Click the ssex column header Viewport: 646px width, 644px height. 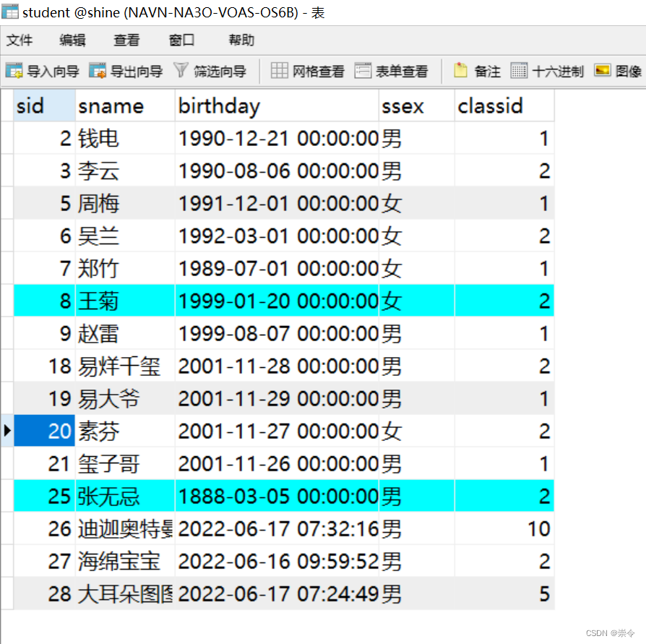(416, 106)
